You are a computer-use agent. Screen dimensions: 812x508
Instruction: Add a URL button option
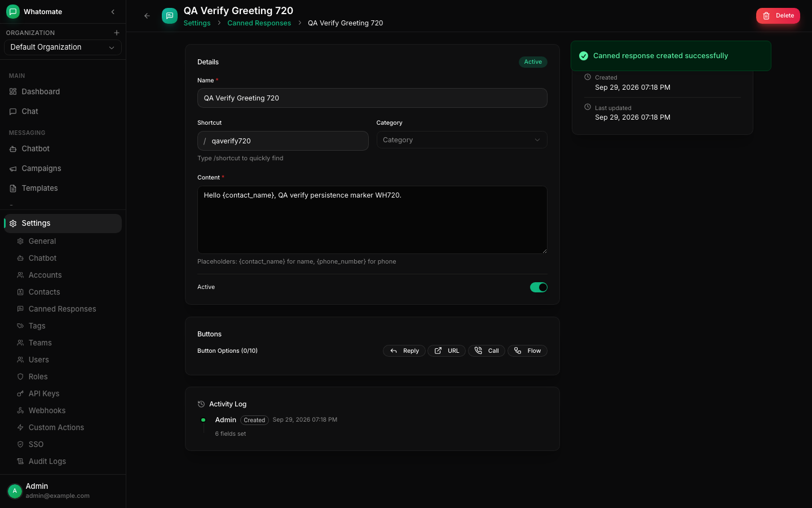(x=447, y=351)
